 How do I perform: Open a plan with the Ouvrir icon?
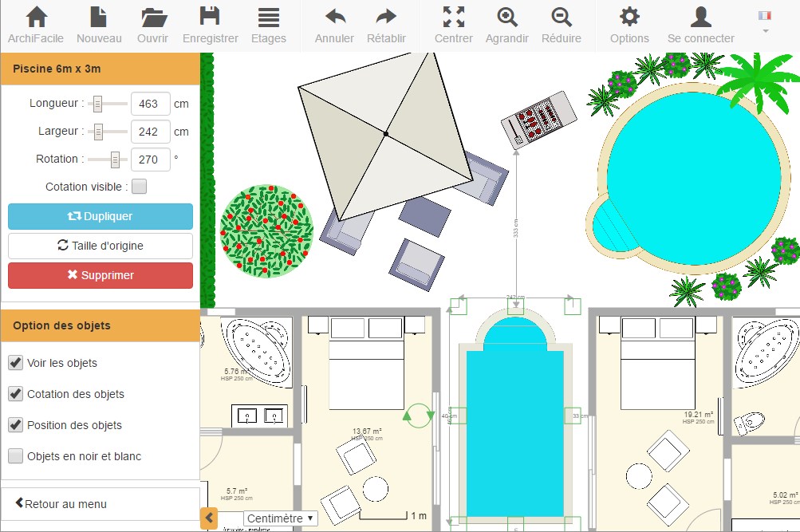coord(152,25)
